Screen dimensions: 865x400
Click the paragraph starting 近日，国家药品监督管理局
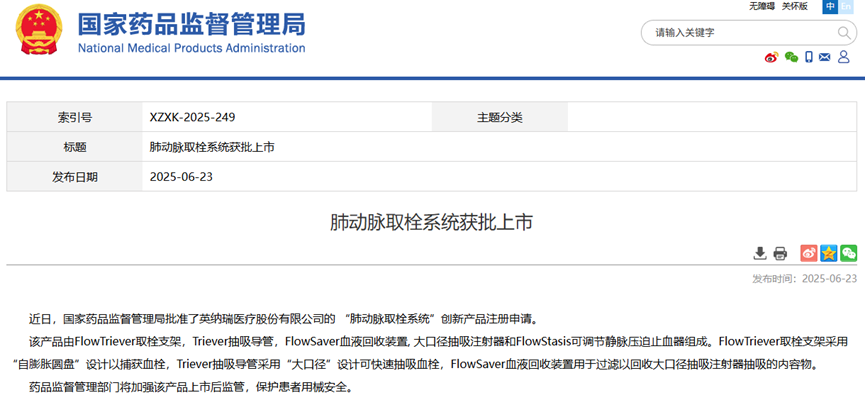(286, 318)
